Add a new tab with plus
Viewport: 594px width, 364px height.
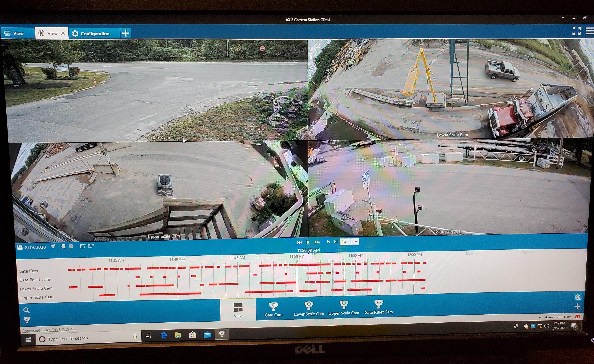(x=126, y=33)
